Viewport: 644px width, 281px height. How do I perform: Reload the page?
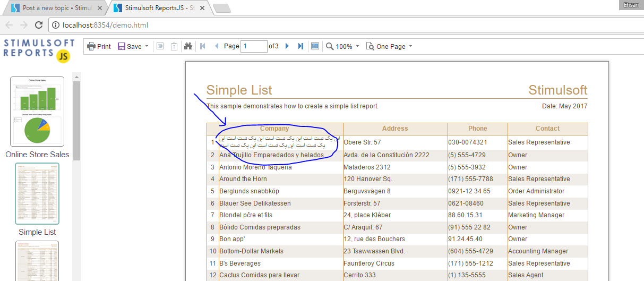click(39, 25)
